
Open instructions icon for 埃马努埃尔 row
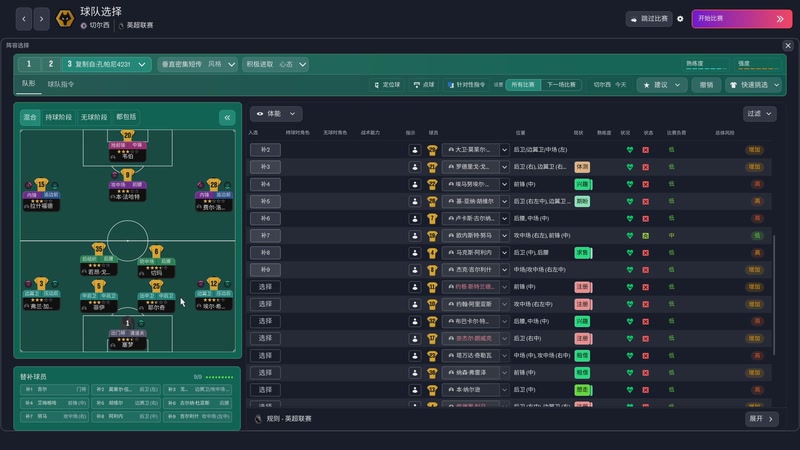415,184
